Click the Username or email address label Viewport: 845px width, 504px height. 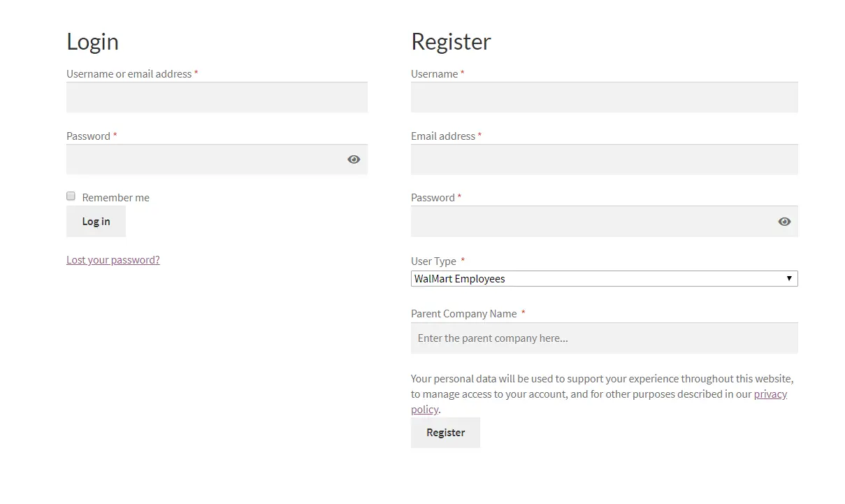tap(129, 74)
